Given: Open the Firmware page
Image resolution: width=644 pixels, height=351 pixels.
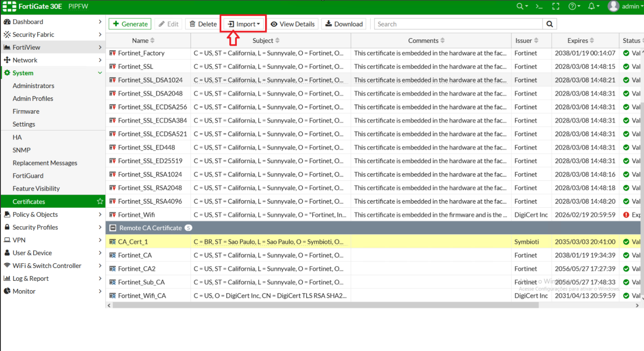Looking at the screenshot, I should pyautogui.click(x=26, y=111).
